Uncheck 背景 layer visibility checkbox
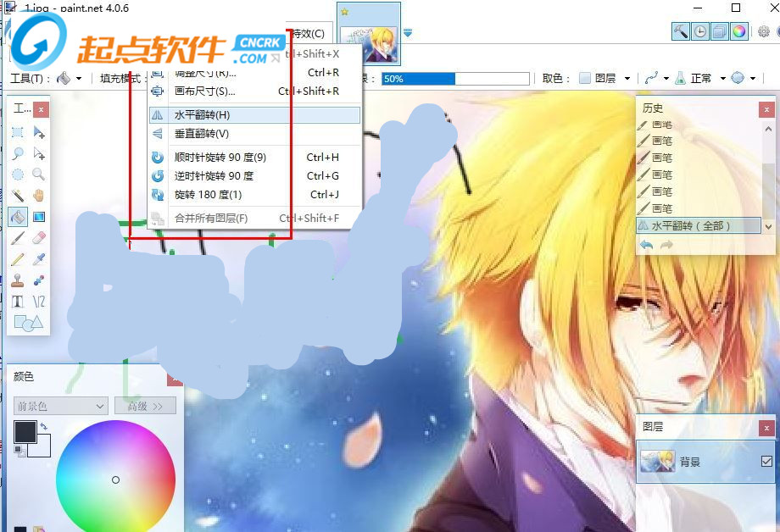Screen dimensions: 780x532 click(766, 462)
